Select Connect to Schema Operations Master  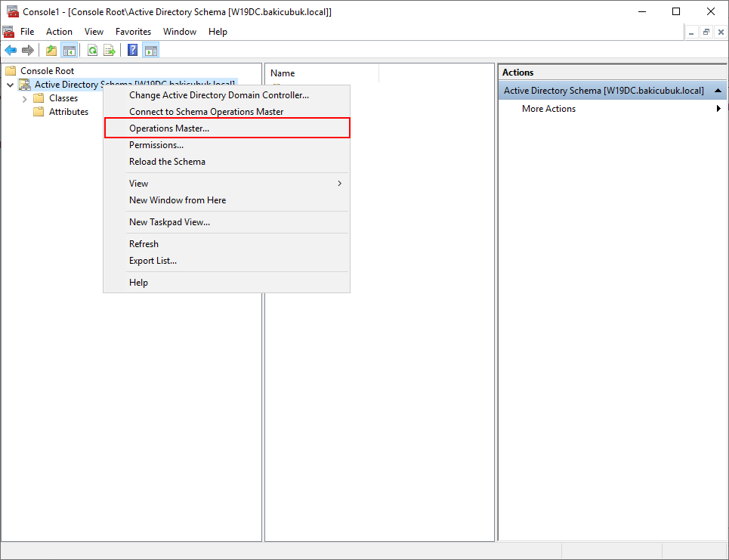coord(227,112)
